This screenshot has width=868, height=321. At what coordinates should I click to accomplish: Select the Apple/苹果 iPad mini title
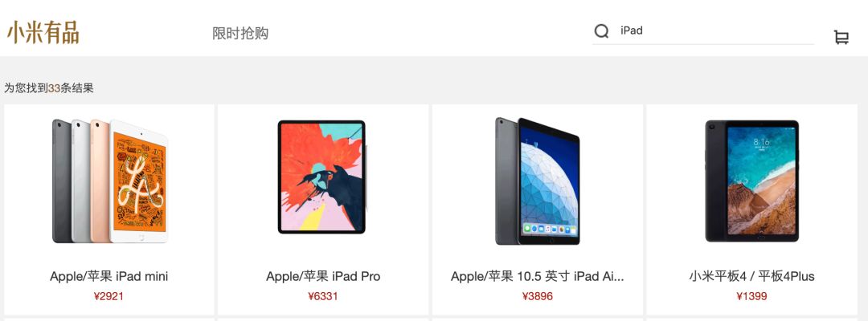click(109, 276)
